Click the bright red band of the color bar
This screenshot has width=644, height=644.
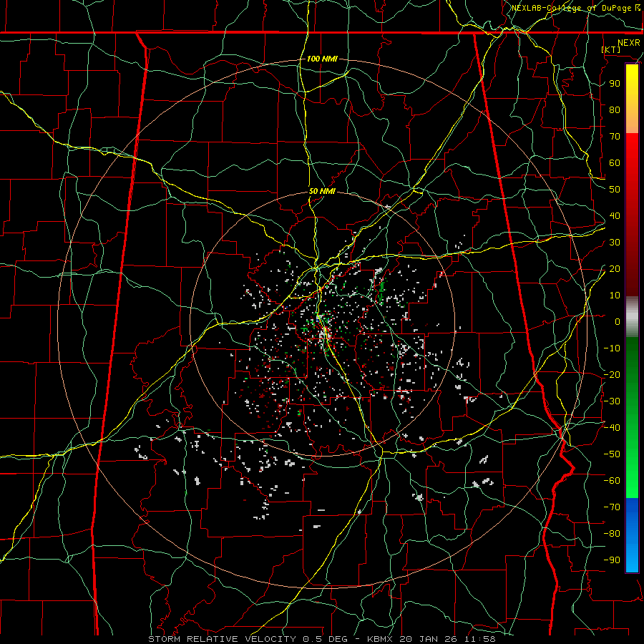[x=632, y=150]
